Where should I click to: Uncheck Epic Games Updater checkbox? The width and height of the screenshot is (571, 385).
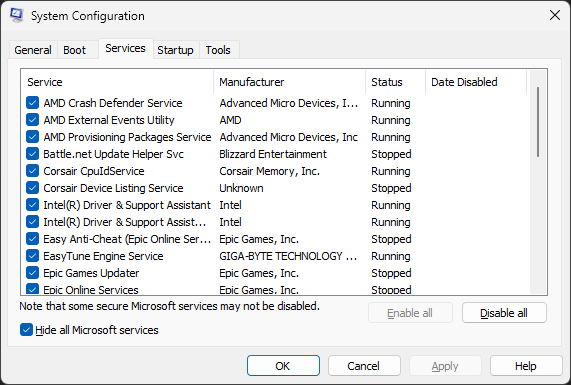click(x=32, y=273)
